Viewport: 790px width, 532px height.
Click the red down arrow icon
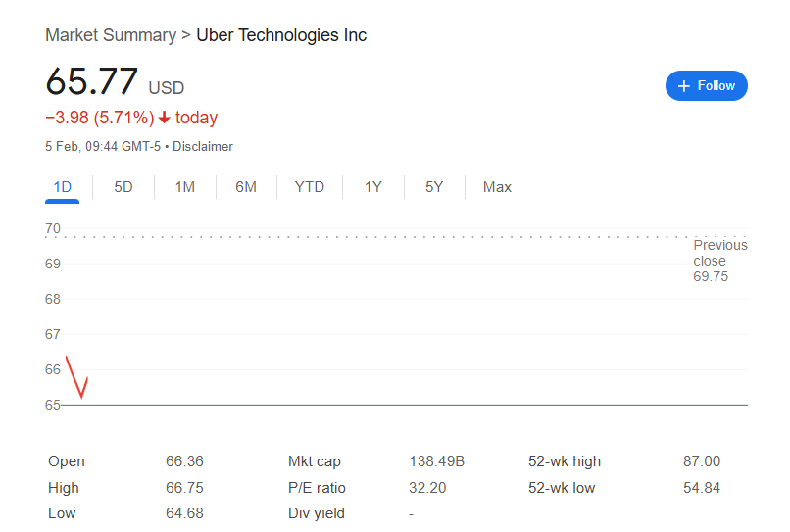pos(165,119)
